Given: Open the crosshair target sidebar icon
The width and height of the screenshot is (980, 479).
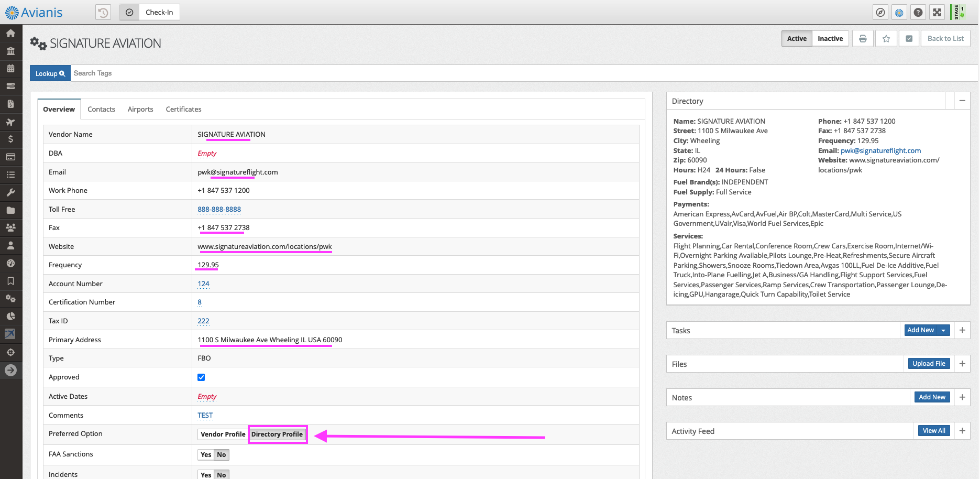Looking at the screenshot, I should tap(10, 352).
